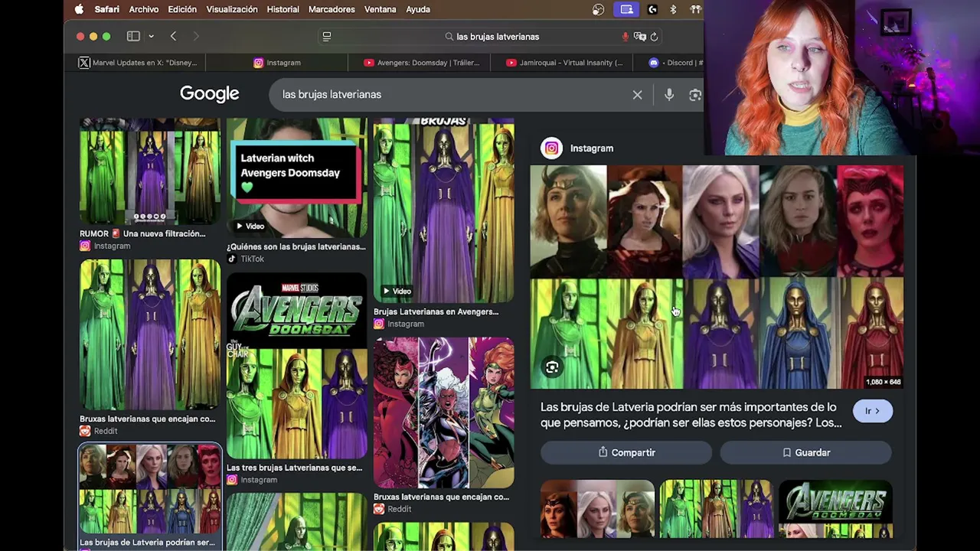Screen dimensions: 980x551
Task: Click the Video badge on Brujas Latverianas result
Action: pos(396,291)
